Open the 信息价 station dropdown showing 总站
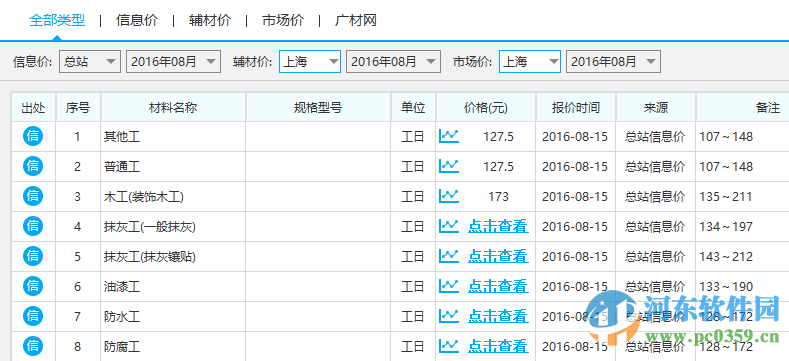 (90, 62)
